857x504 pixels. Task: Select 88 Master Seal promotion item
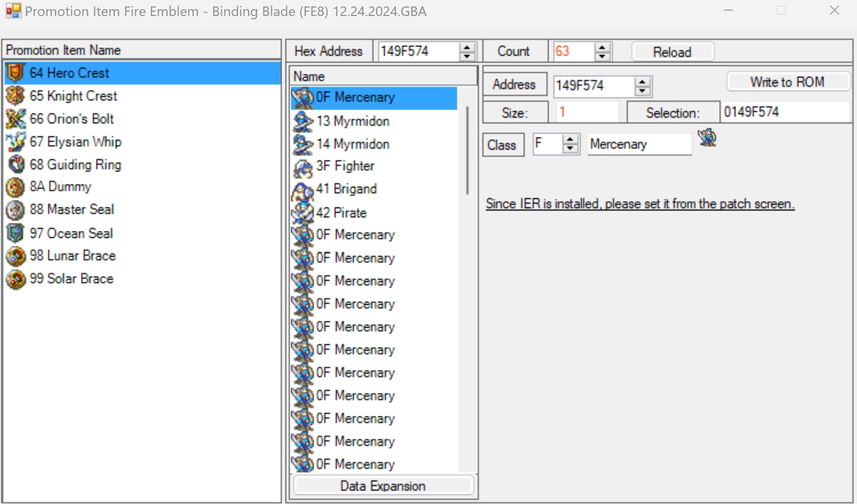point(142,210)
